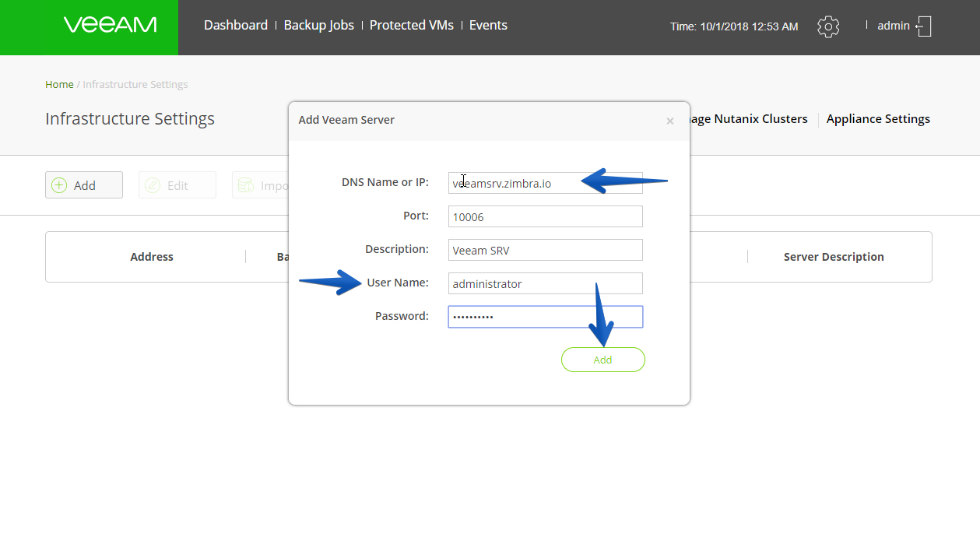Click the Veeam logo

point(110,25)
